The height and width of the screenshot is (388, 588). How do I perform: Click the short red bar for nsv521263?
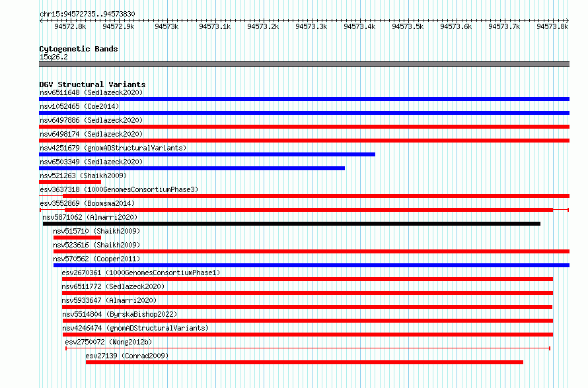pos(70,182)
